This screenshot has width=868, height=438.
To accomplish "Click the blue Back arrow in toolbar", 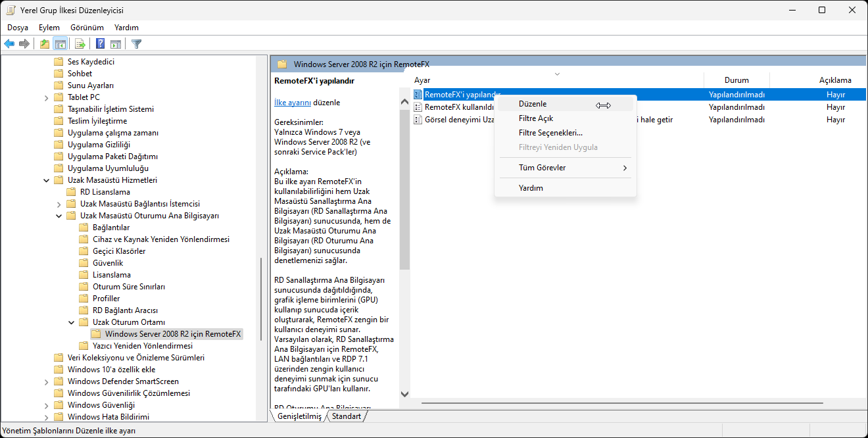I will (9, 44).
